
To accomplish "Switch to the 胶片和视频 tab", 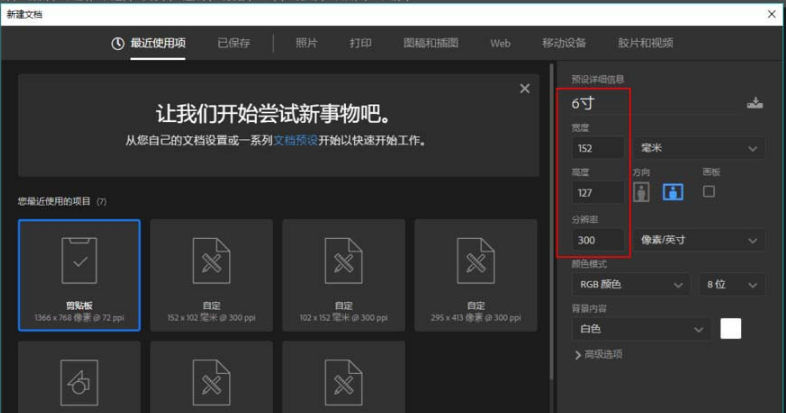I will pyautogui.click(x=645, y=43).
